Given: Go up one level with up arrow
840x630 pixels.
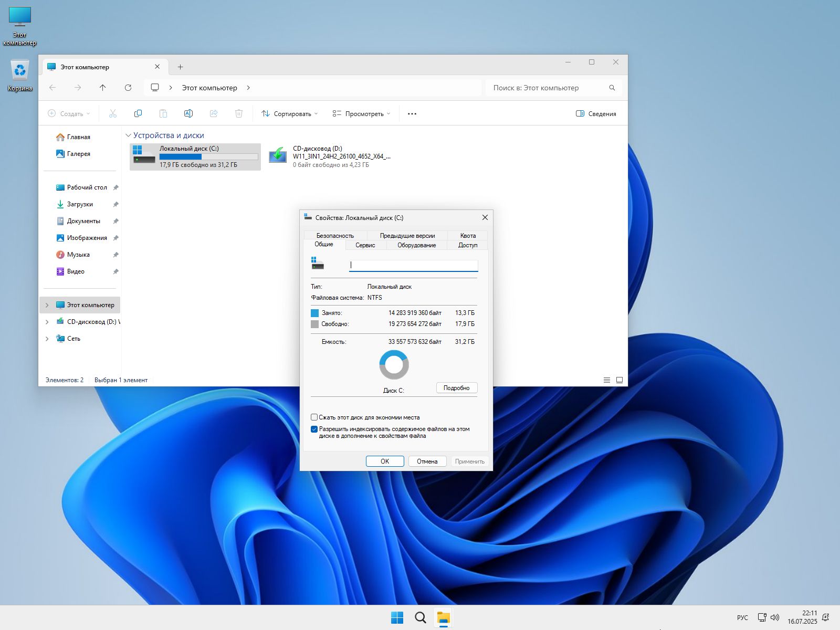Looking at the screenshot, I should click(x=103, y=88).
